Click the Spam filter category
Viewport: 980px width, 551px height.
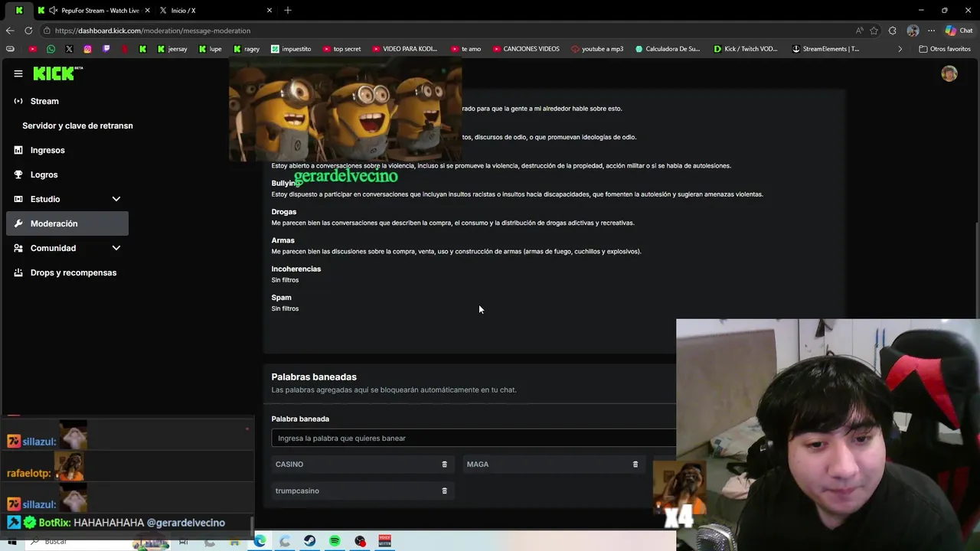281,298
